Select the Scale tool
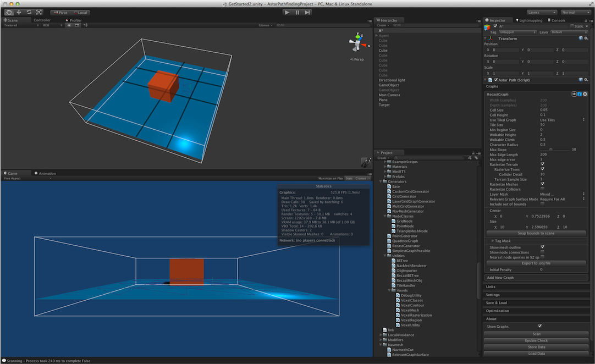Screen dimensions: 595x364 tap(39, 12)
